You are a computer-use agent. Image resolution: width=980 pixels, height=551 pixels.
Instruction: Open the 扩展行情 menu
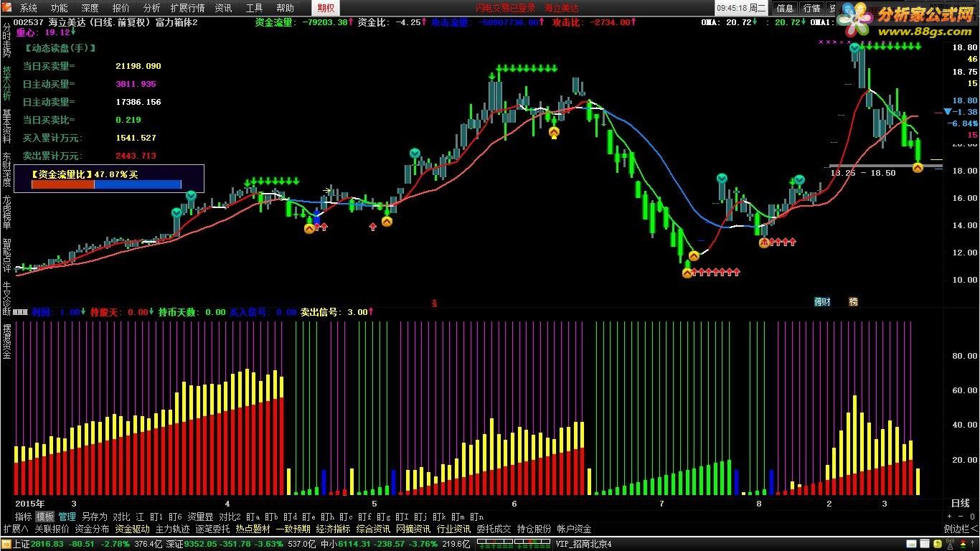188,9
